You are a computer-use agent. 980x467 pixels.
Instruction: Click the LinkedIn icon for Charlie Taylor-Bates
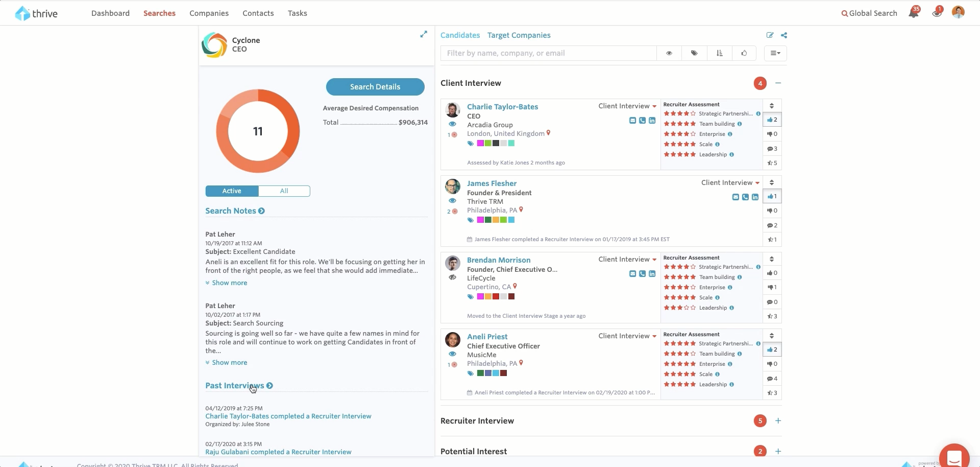(x=652, y=121)
